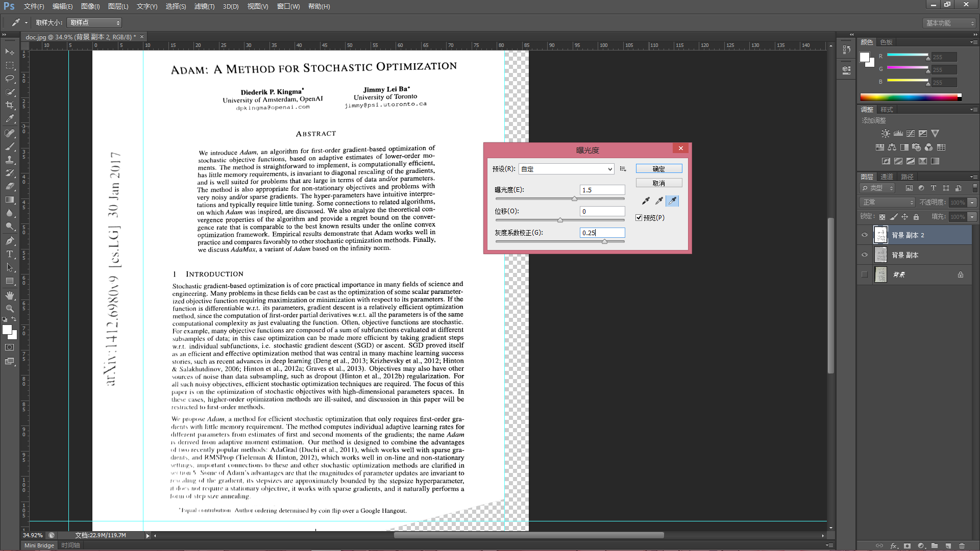Click the Quick Mask mode icon
980x551 pixels.
tap(10, 347)
